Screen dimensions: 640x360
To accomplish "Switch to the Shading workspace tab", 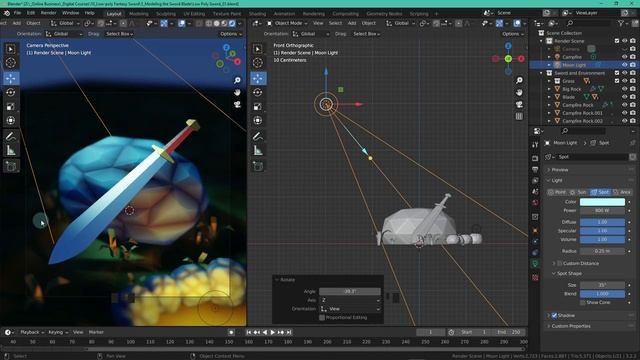I will pyautogui.click(x=257, y=13).
